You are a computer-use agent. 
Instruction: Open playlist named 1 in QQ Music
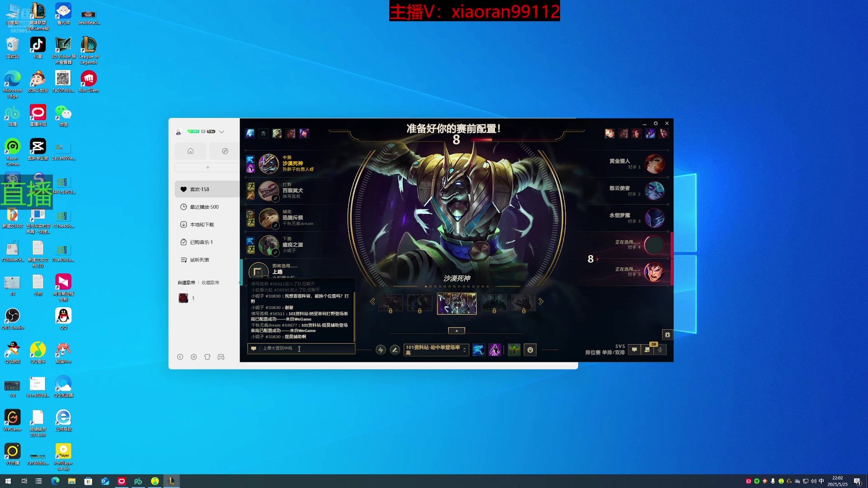pos(187,298)
